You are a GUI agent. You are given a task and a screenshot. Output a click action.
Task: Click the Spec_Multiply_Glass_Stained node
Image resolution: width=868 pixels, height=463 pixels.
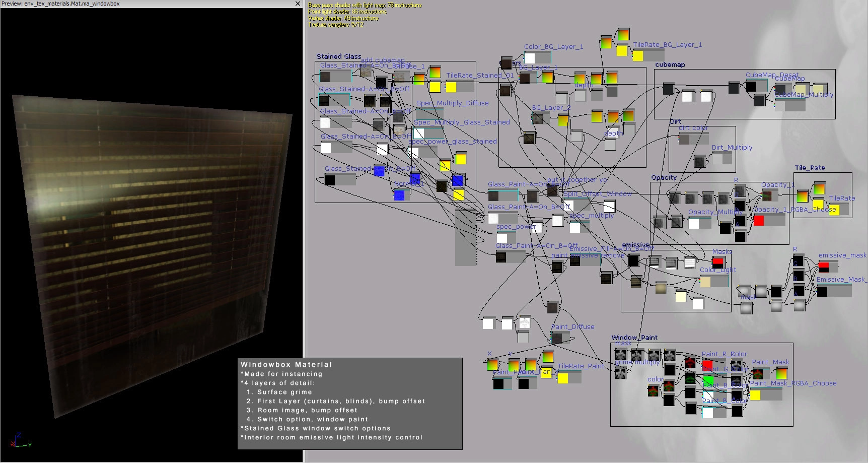coord(419,134)
